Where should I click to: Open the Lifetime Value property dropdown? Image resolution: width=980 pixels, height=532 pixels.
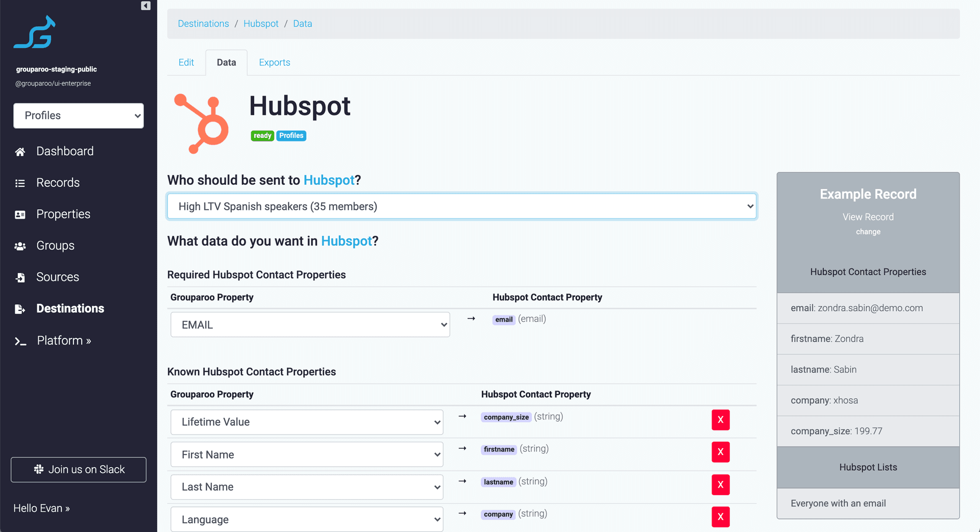[307, 422]
